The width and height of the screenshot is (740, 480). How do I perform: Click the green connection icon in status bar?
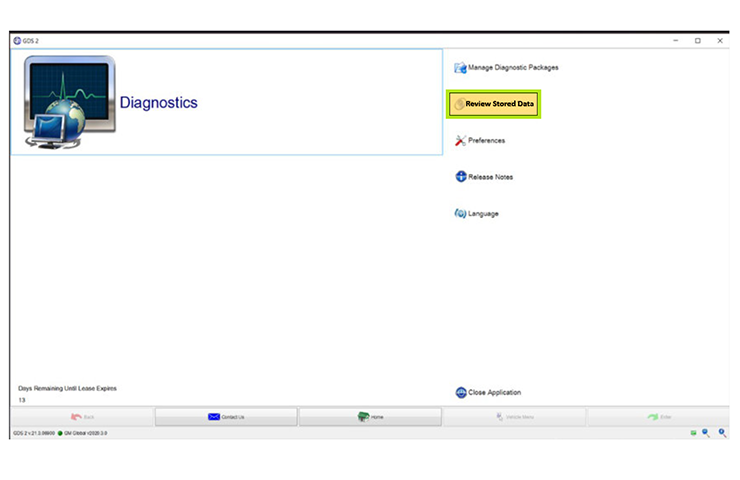pos(691,433)
